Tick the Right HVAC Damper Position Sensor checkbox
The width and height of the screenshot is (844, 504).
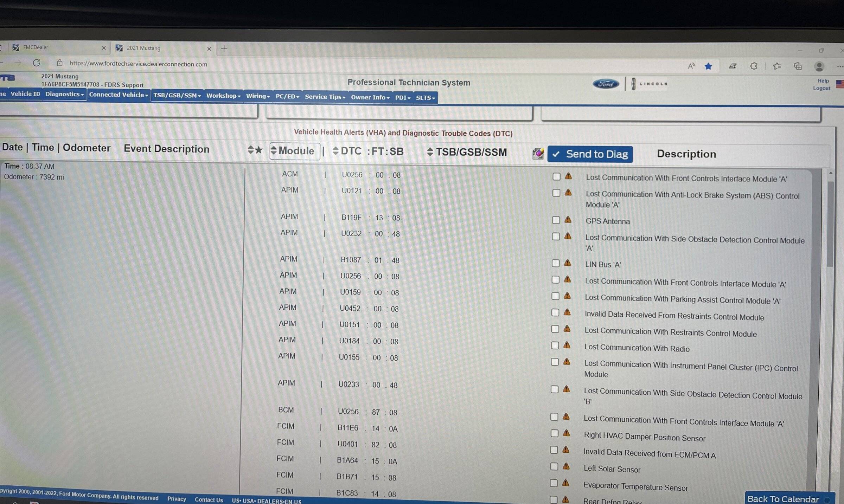point(554,433)
